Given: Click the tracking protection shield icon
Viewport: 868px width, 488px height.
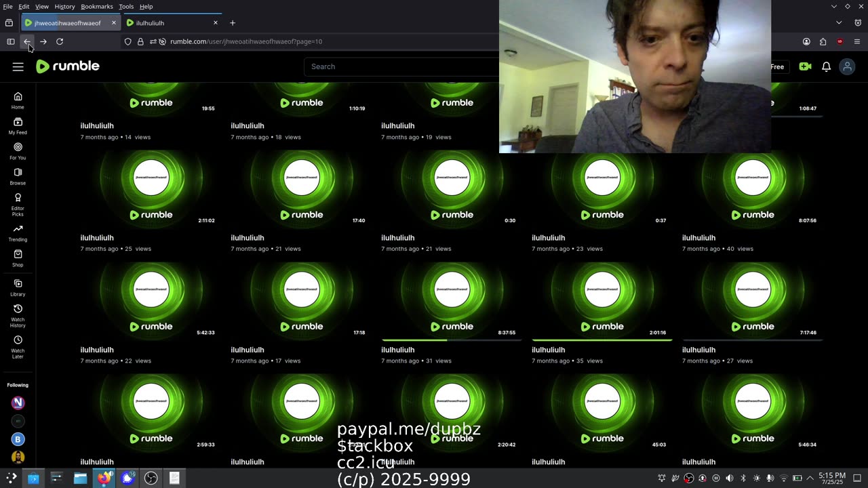Looking at the screenshot, I should (x=127, y=41).
